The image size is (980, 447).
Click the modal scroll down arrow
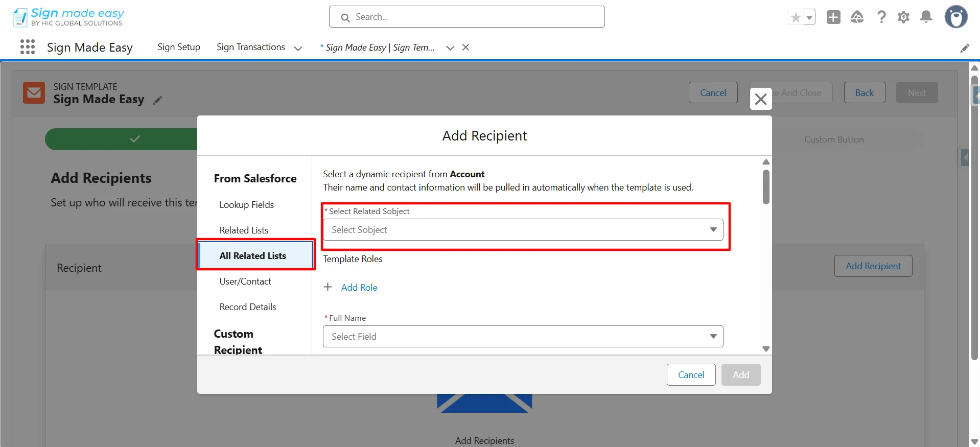tap(766, 349)
